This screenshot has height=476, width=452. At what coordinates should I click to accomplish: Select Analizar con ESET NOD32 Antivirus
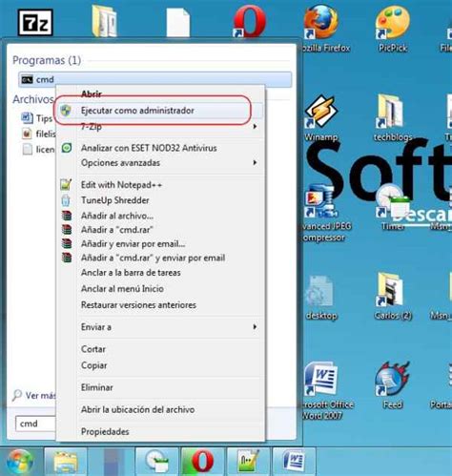click(149, 148)
